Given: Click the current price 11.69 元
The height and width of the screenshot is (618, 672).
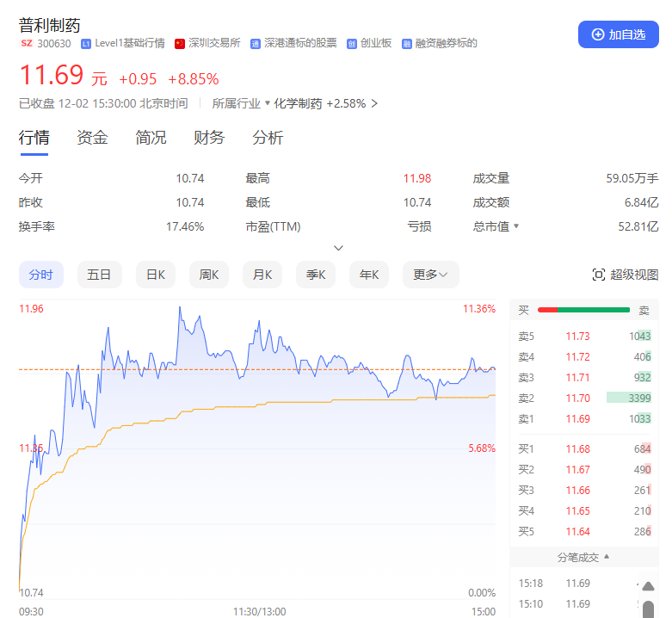Looking at the screenshot, I should 63,76.
